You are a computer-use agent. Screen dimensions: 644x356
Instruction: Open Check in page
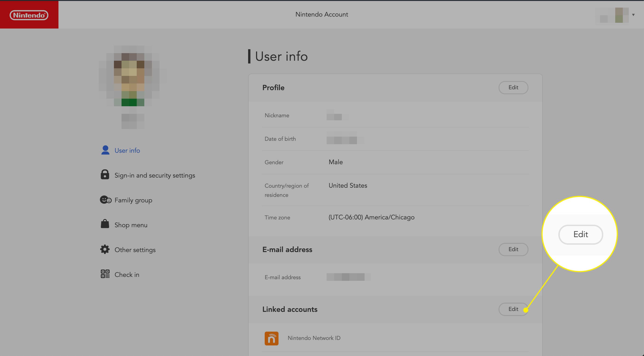pos(127,275)
